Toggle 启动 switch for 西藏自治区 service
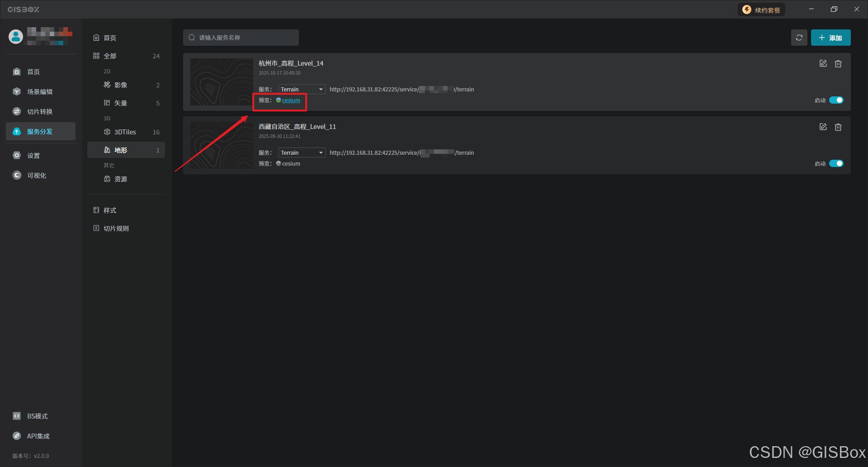 pyautogui.click(x=836, y=164)
